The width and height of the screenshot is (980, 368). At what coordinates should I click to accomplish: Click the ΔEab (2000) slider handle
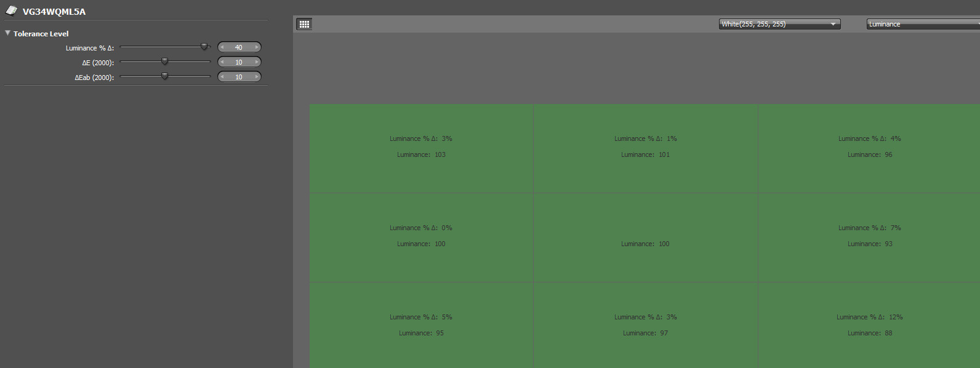(164, 76)
